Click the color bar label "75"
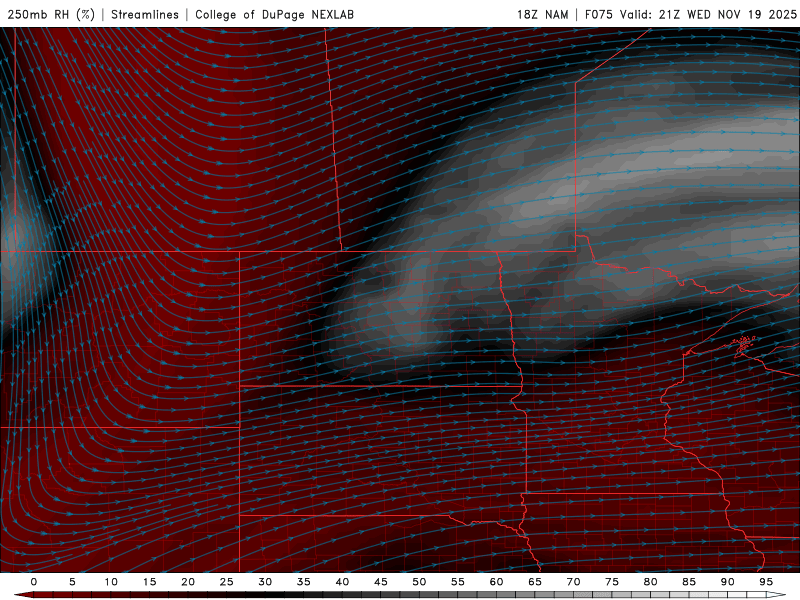The height and width of the screenshot is (600, 800). coord(612,582)
